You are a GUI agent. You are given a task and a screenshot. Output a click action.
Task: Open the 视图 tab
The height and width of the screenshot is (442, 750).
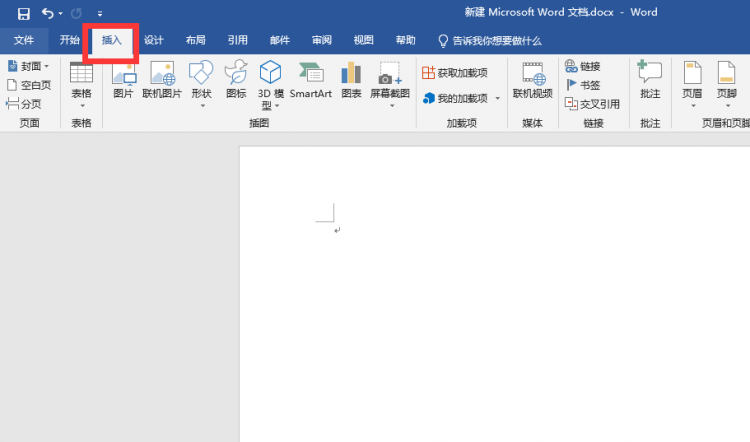tap(364, 40)
